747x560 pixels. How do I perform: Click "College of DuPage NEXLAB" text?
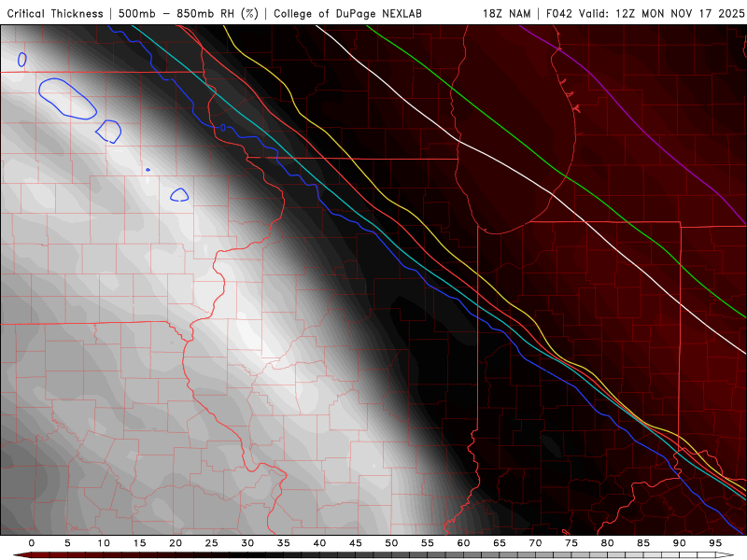click(347, 13)
